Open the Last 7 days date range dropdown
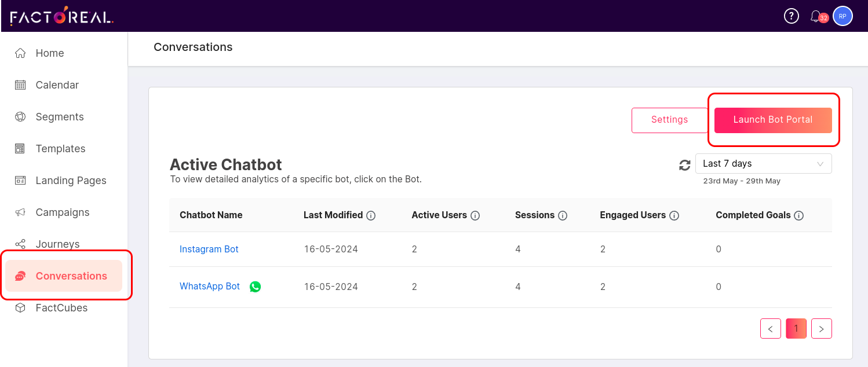The width and height of the screenshot is (868, 367). click(763, 164)
